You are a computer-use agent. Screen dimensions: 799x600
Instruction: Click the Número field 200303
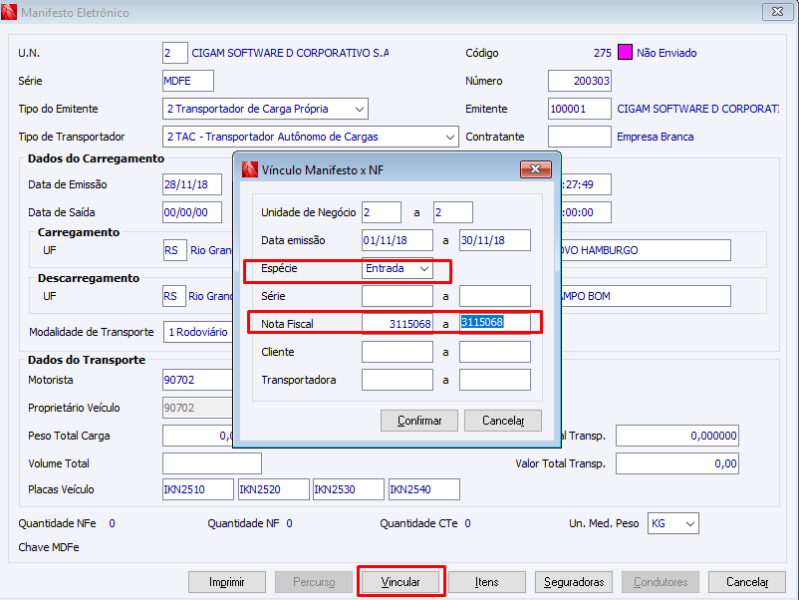[x=579, y=81]
